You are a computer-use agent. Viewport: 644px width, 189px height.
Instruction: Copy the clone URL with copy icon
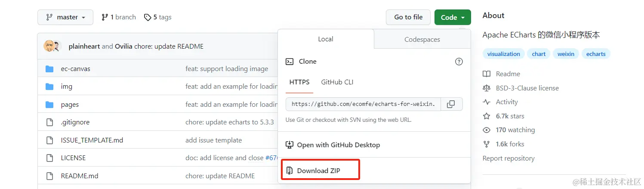pyautogui.click(x=451, y=104)
